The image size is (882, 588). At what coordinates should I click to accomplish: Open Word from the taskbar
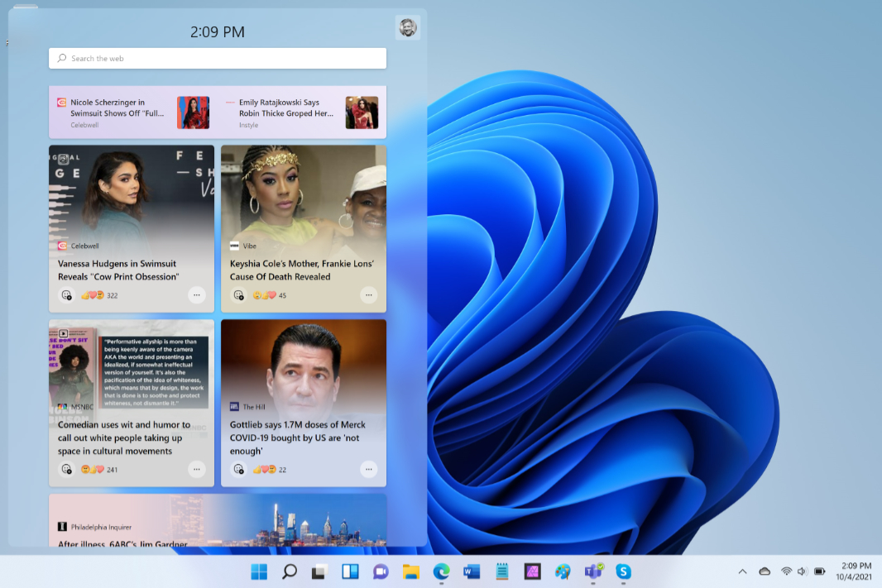point(472,571)
